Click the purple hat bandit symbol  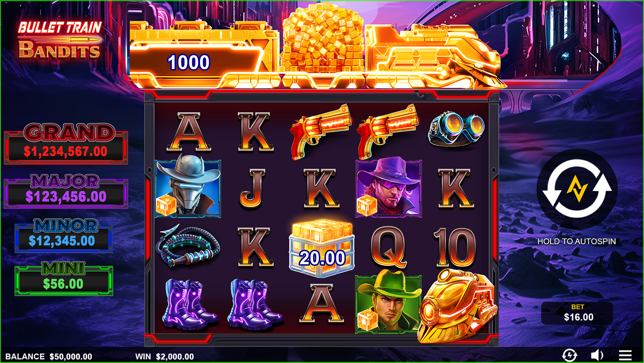coord(389,187)
